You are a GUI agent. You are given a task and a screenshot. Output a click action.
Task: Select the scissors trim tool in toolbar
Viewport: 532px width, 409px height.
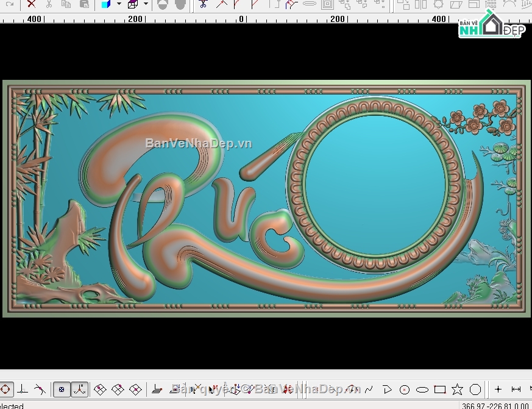[203, 4]
